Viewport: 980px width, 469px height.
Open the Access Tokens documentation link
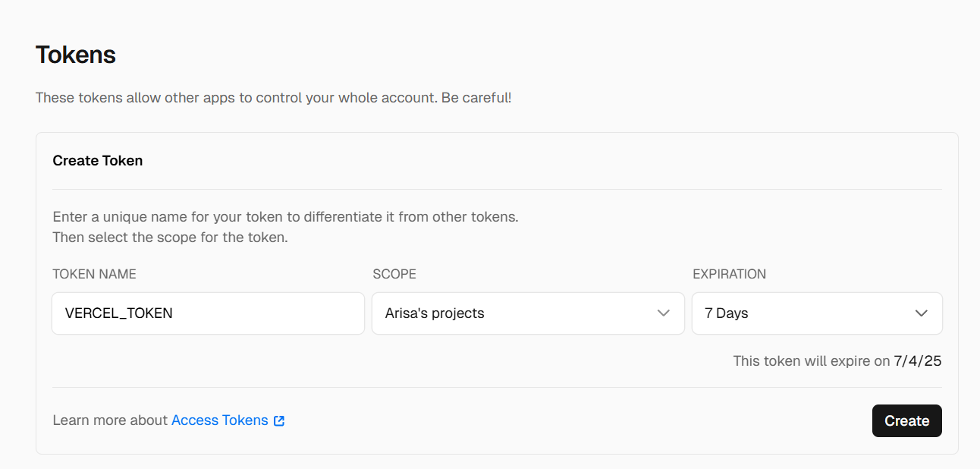[220, 420]
